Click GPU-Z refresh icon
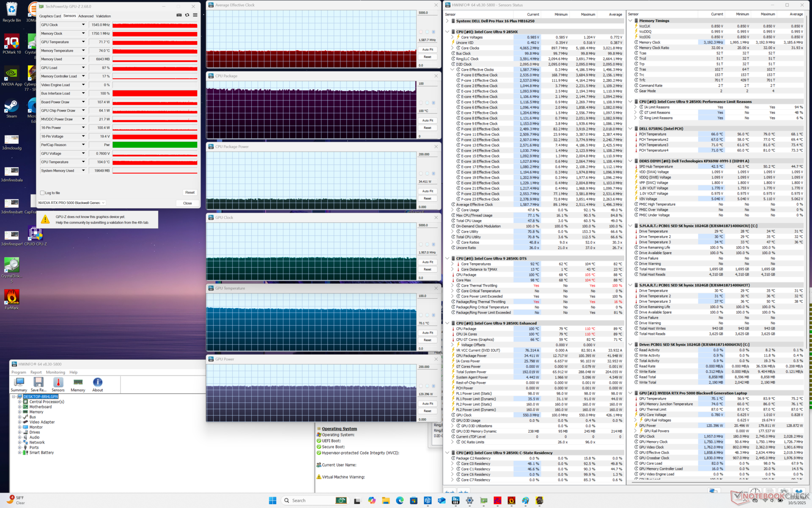Image resolution: width=812 pixels, height=508 pixels. coord(187,15)
